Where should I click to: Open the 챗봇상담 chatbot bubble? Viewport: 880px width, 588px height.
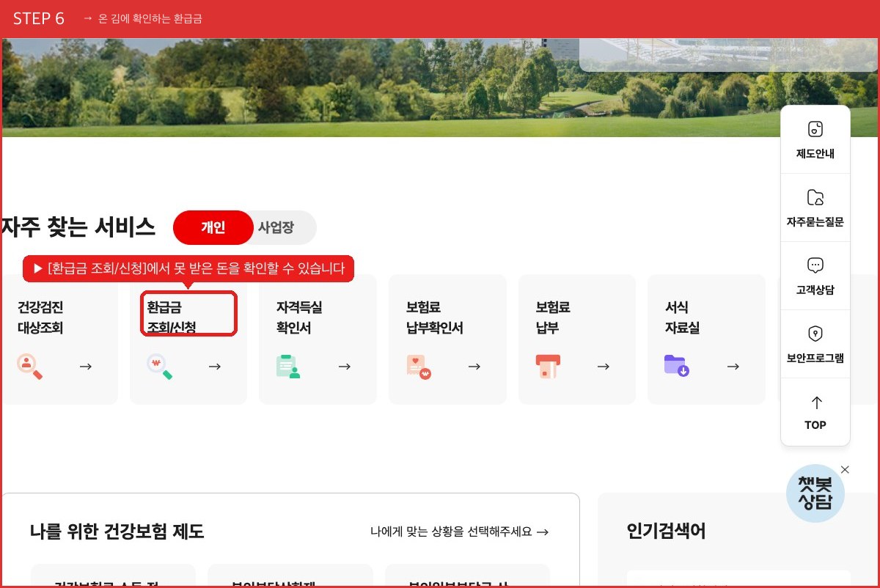(x=815, y=493)
